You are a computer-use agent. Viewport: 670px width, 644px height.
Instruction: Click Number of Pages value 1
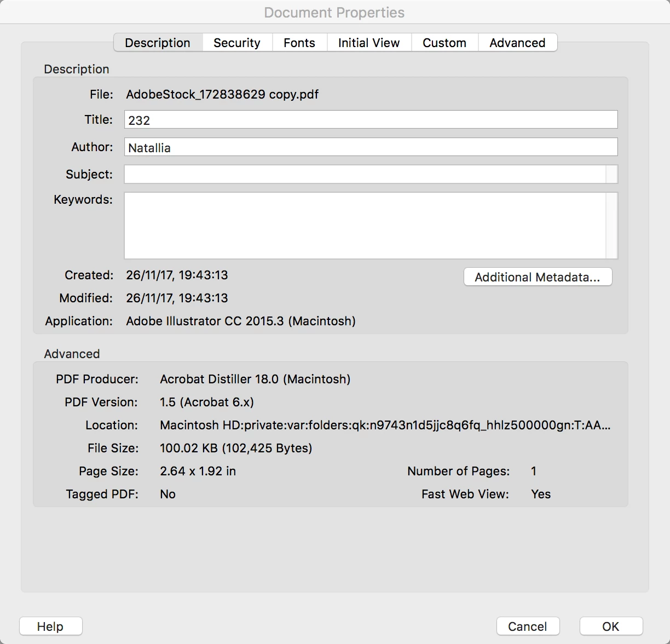tap(534, 471)
